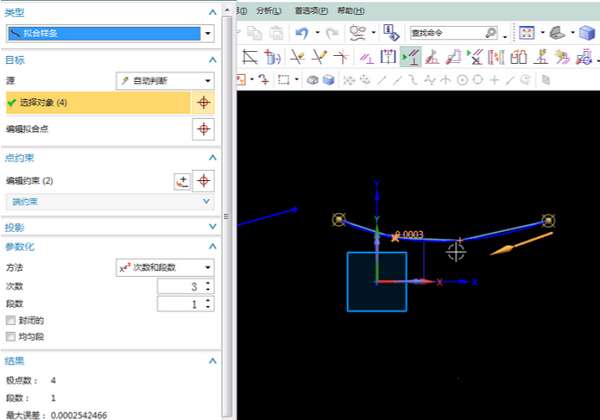Click the magnifier icon in 查找命令 box
Viewport: 600px width, 420px height.
point(490,32)
